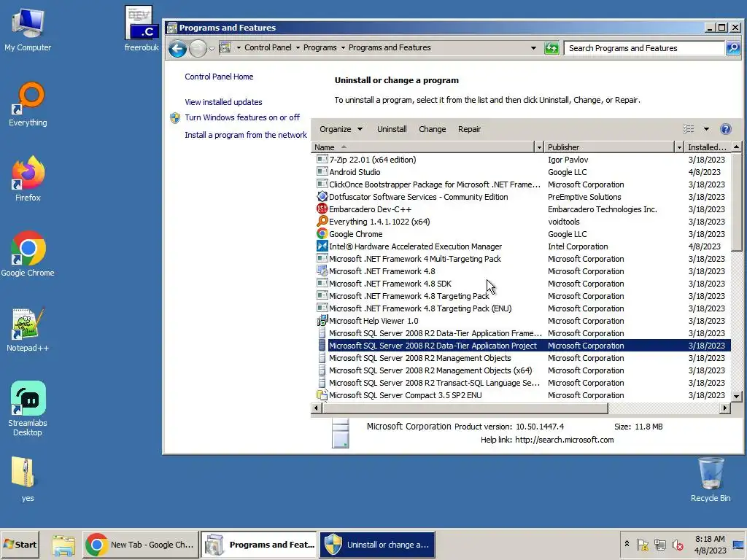Click the http://search.microsoft.com help link text
747x560 pixels.
click(564, 440)
